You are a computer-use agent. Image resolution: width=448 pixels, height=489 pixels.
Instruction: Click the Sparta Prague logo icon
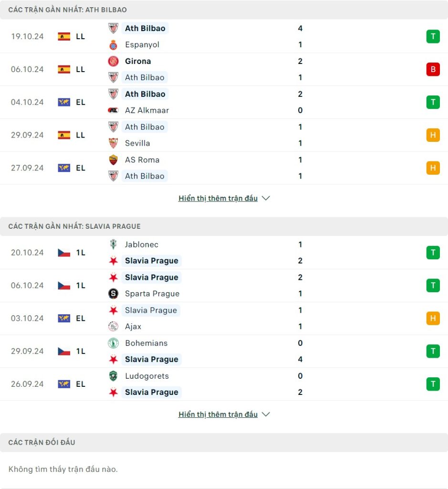pos(113,294)
